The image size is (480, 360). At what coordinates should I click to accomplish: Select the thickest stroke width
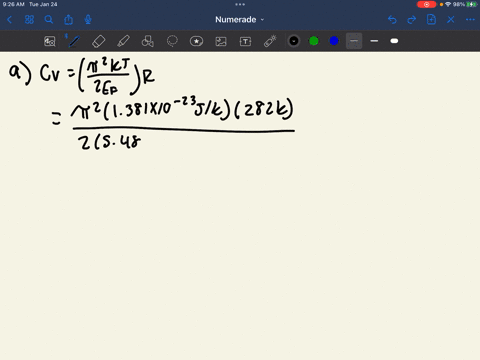(x=394, y=41)
